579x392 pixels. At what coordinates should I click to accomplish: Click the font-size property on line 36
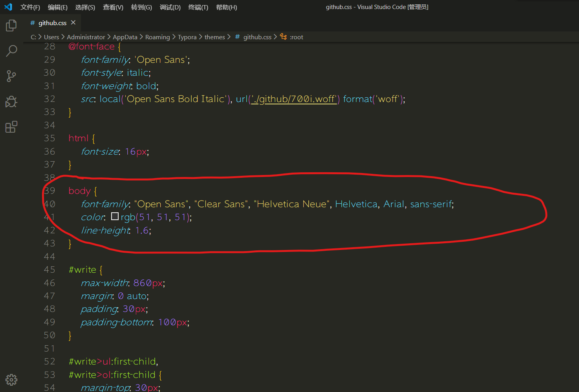click(100, 151)
